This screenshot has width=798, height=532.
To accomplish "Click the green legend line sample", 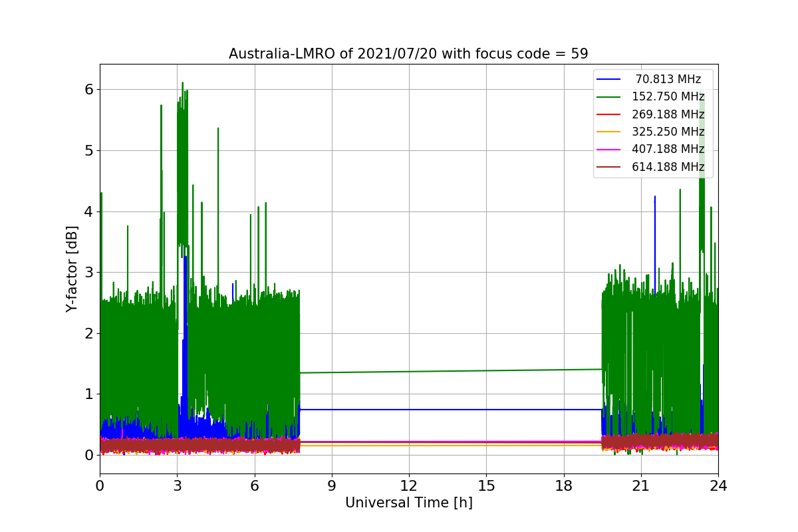I will click(x=609, y=97).
